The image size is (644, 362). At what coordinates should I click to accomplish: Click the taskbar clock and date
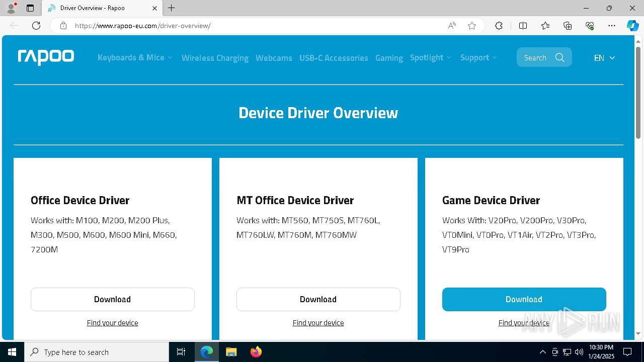point(601,352)
